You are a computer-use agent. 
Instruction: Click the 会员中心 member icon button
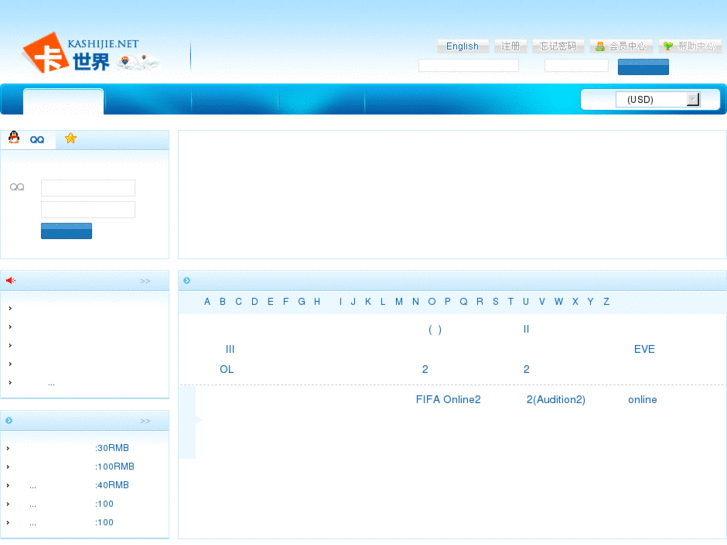621,46
